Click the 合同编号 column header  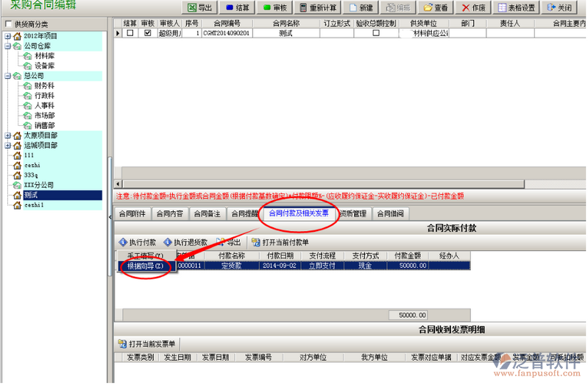227,24
